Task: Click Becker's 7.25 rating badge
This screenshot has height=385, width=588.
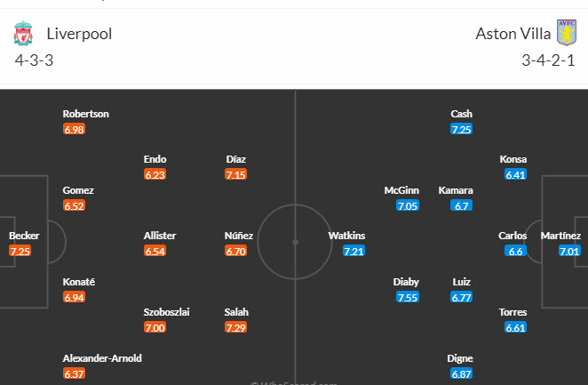Action: (x=20, y=252)
